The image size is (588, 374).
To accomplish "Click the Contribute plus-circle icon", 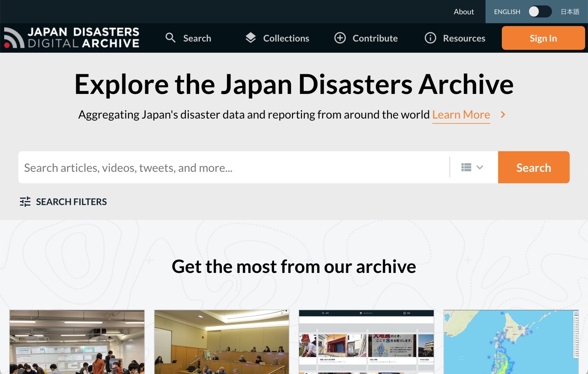I will click(340, 38).
